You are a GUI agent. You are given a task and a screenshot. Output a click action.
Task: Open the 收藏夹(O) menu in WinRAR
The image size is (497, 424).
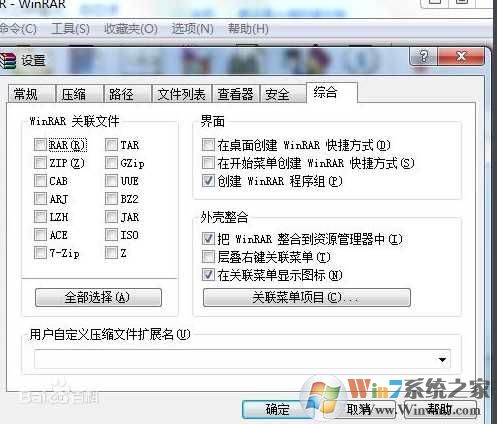pyautogui.click(x=131, y=29)
